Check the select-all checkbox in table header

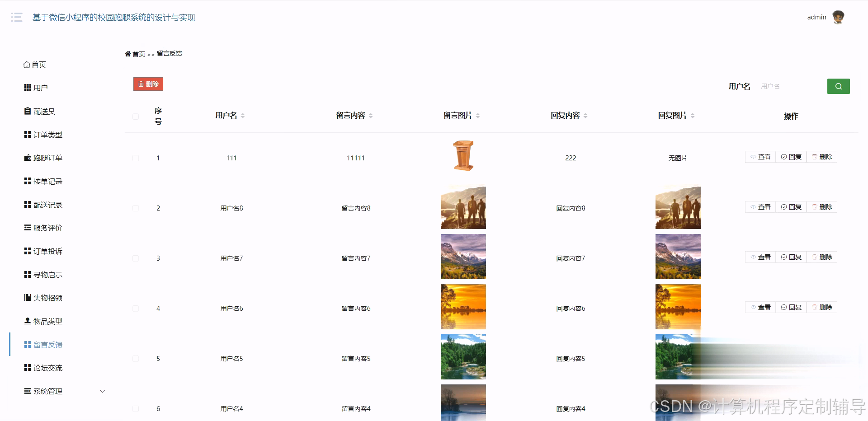click(x=135, y=116)
